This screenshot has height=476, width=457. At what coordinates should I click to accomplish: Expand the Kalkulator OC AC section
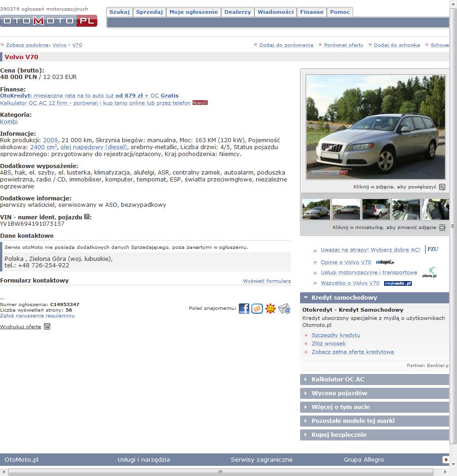(x=374, y=380)
